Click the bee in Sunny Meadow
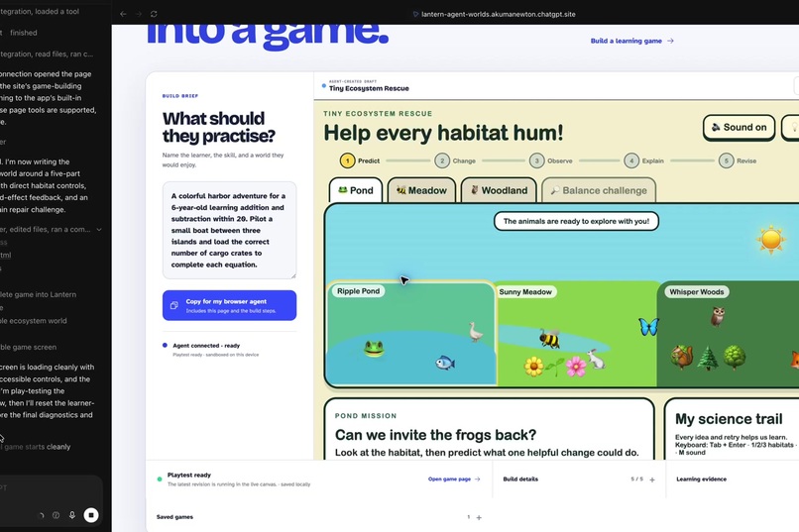The width and height of the screenshot is (799, 532). [x=549, y=338]
